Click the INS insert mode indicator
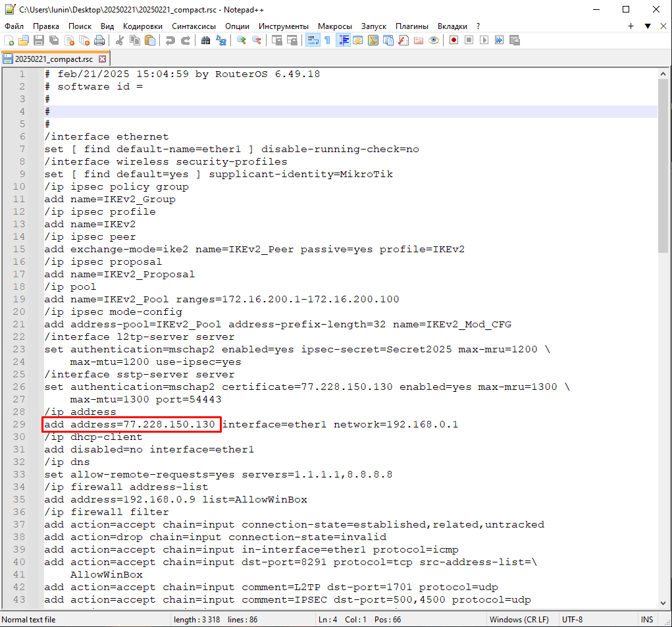The width and height of the screenshot is (672, 627). [x=647, y=619]
